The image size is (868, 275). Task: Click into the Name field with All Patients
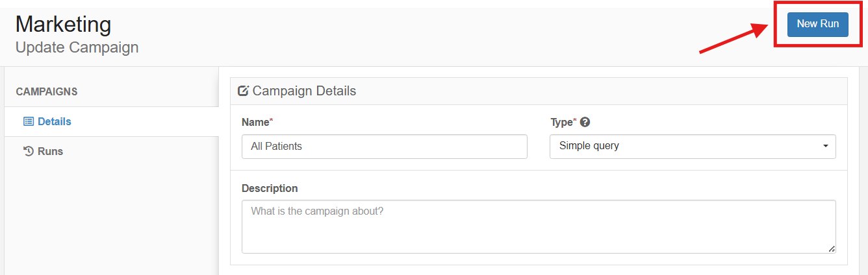[x=384, y=146]
